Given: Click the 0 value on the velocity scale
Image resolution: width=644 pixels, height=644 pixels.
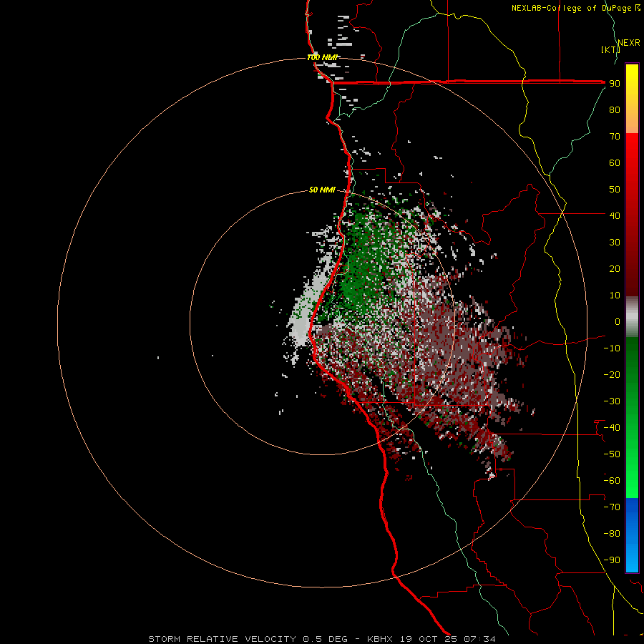Looking at the screenshot, I should click(x=617, y=322).
